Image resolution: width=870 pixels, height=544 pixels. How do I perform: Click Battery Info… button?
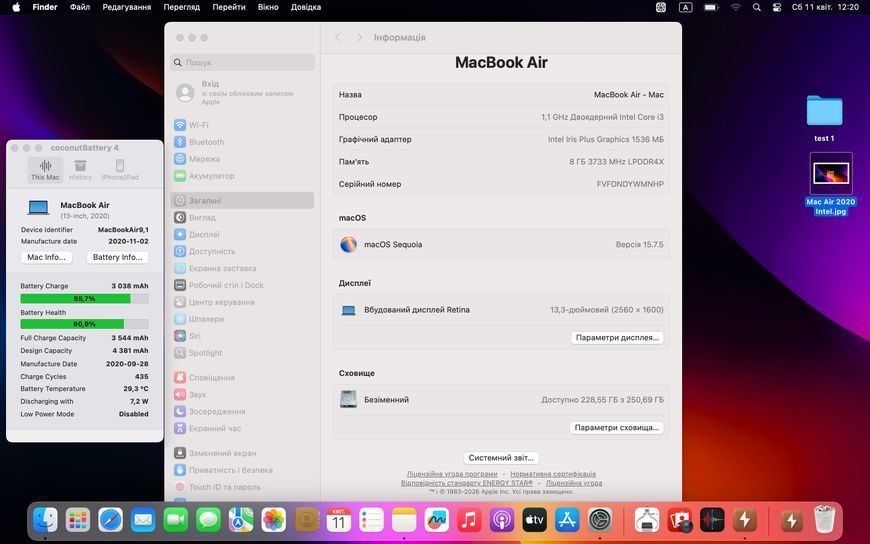click(x=117, y=257)
